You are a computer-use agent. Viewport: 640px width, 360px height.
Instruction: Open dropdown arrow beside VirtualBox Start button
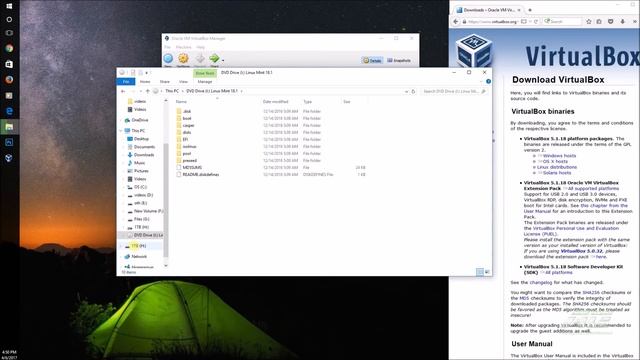(x=223, y=60)
